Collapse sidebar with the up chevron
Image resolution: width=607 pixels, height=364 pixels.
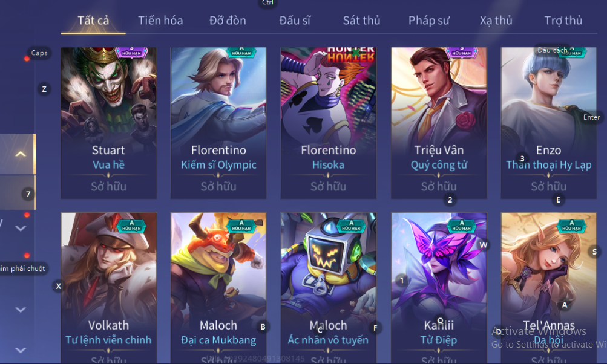tap(20, 154)
